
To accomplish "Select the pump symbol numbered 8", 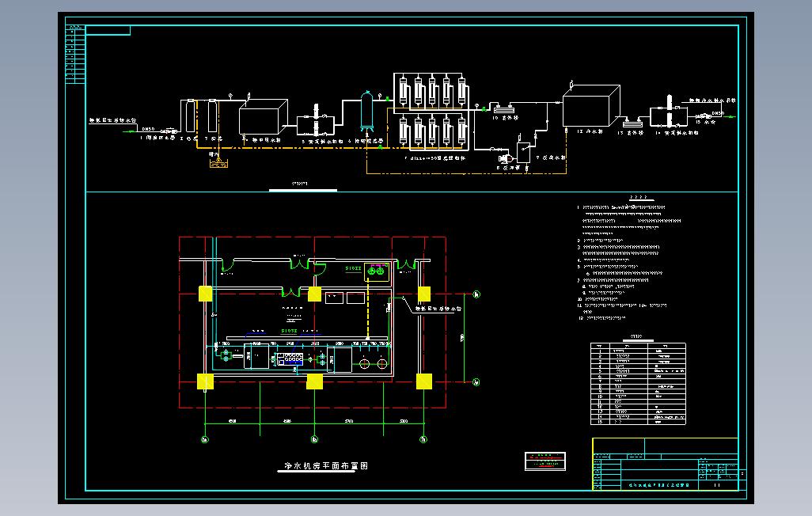I will pos(504,157).
